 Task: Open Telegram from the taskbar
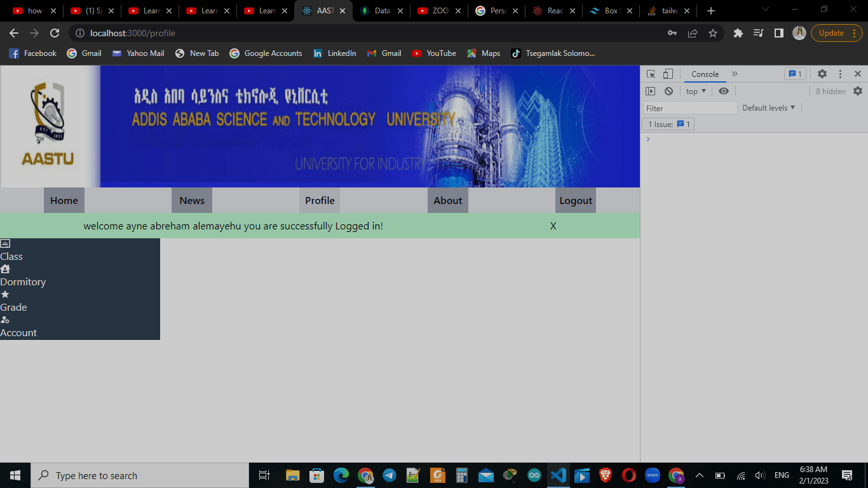click(x=390, y=475)
